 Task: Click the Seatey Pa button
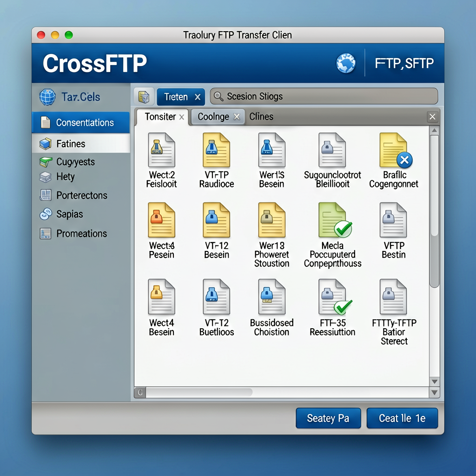328,418
